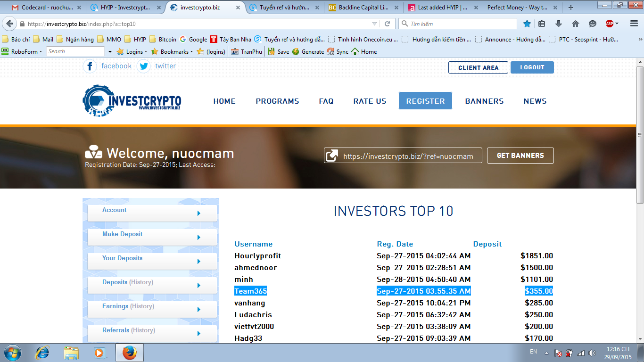The image size is (644, 362).
Task: Expand the Your Deposits sidebar item
Action: click(152, 261)
